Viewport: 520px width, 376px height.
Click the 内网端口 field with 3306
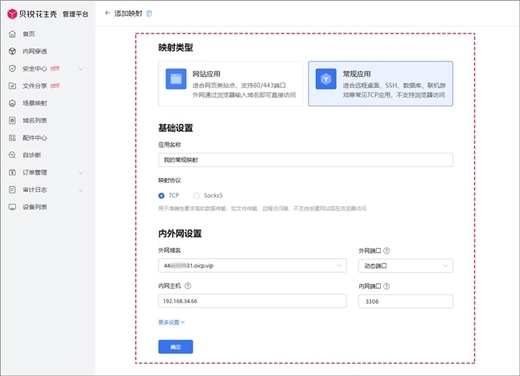pos(406,301)
